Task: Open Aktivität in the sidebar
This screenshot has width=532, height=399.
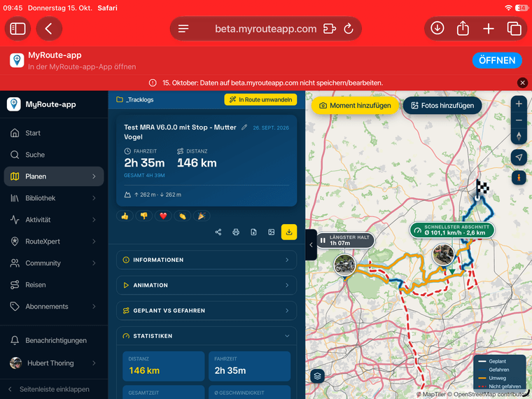Action: coord(54,220)
